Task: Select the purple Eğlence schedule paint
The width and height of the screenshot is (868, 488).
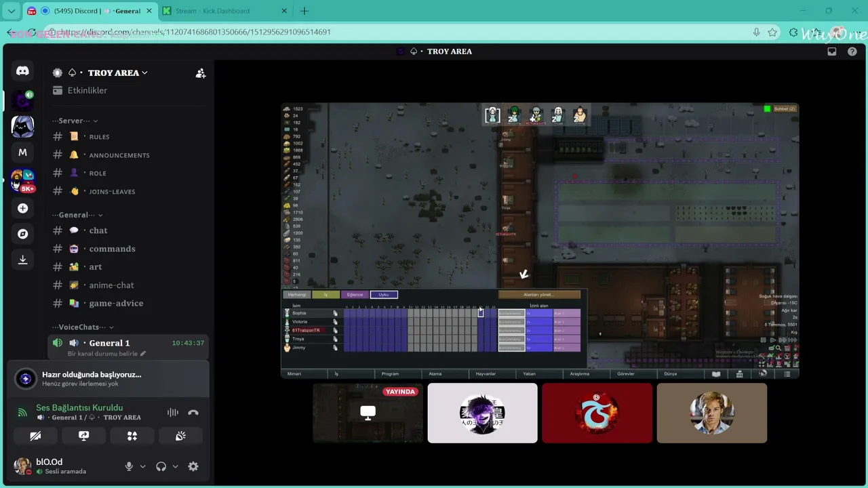Action: tap(355, 295)
